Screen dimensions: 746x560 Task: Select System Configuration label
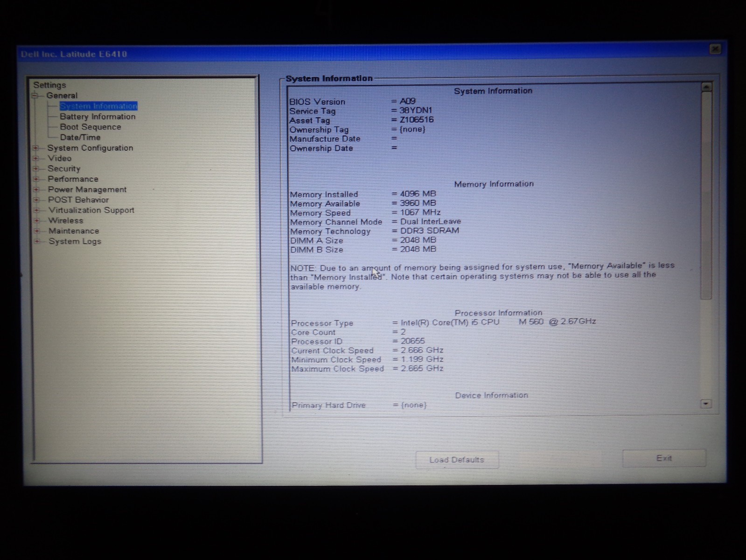90,148
